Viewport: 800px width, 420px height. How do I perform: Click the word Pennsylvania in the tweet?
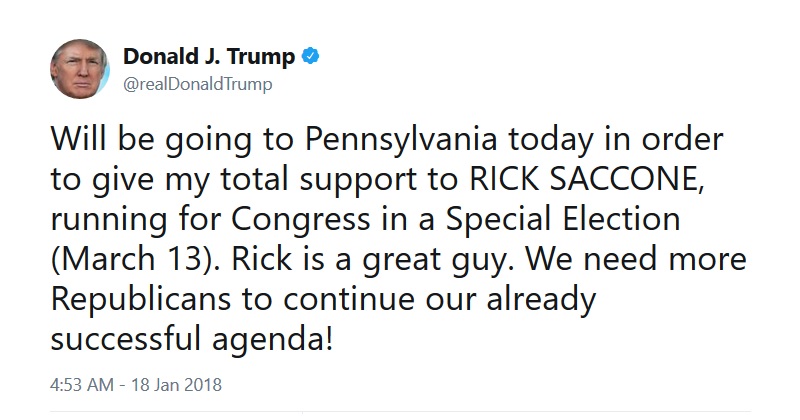pyautogui.click(x=401, y=140)
